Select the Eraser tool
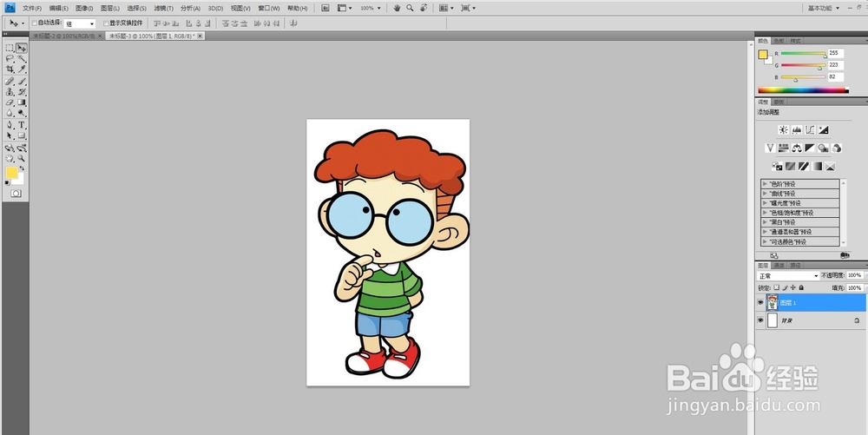 [x=10, y=102]
